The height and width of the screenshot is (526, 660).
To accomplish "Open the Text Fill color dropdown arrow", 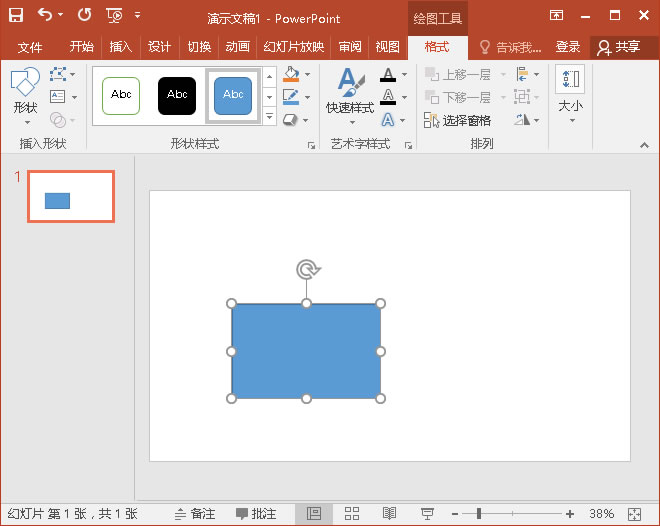I will [x=404, y=75].
